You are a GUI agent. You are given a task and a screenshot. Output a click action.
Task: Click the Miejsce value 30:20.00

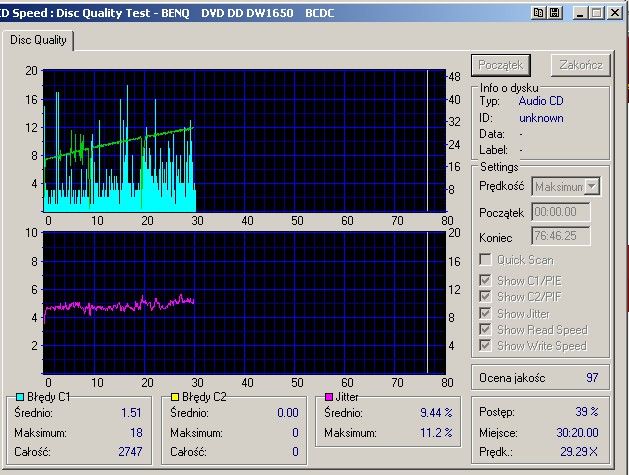click(x=577, y=432)
